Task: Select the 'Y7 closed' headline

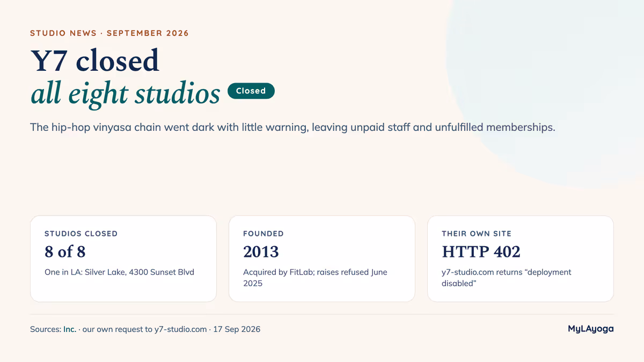Action: (95, 60)
